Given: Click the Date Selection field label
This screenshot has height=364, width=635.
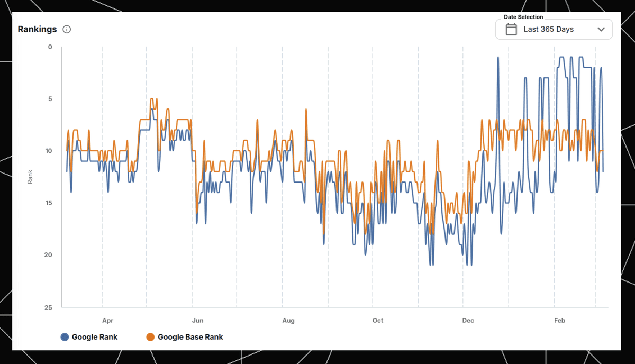Looking at the screenshot, I should pos(523,17).
